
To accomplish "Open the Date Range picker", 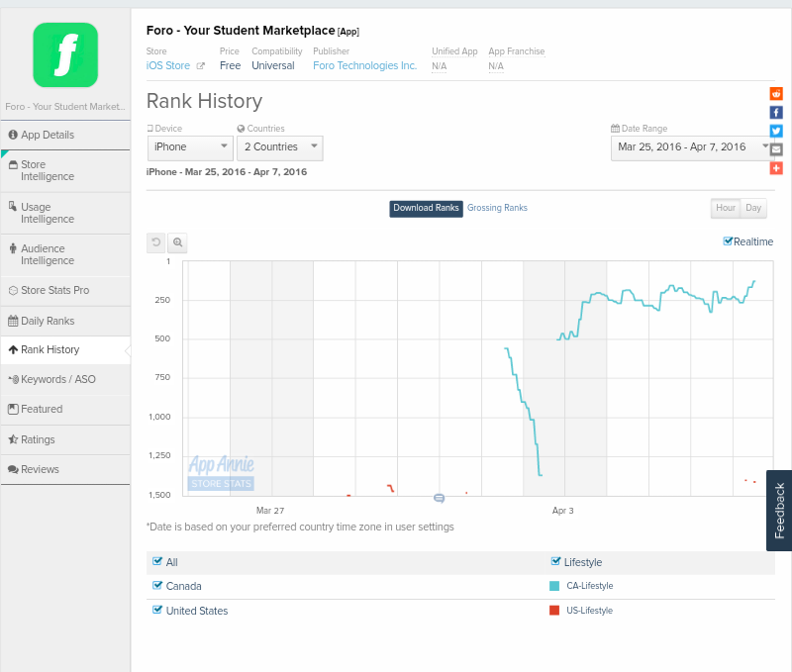I will coord(691,147).
